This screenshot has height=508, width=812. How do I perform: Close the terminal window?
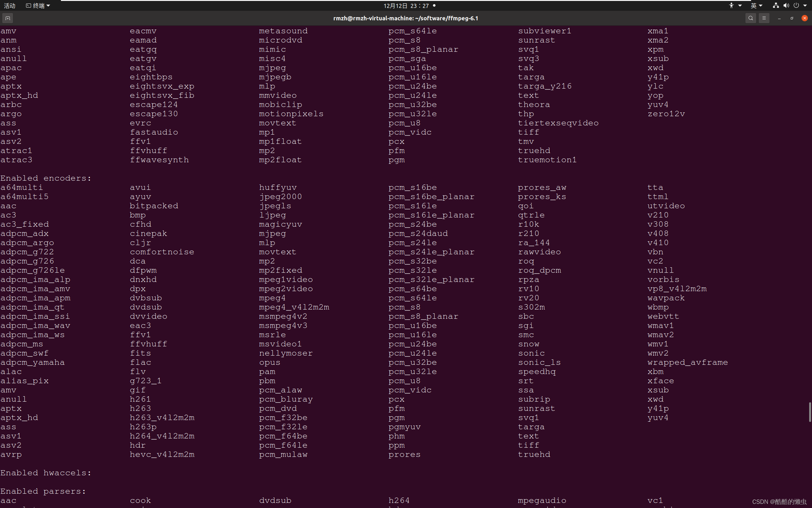[805, 18]
